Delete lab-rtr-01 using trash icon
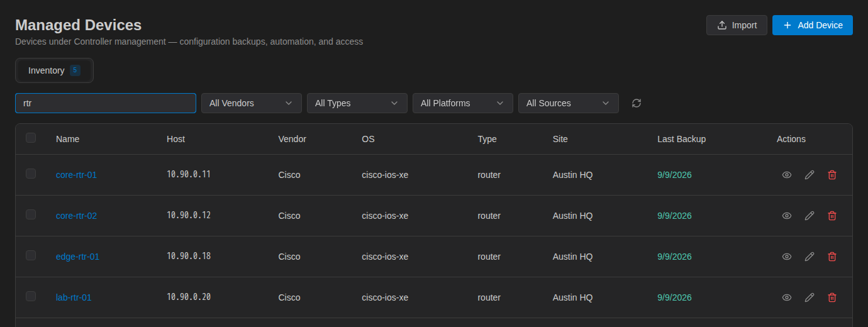The height and width of the screenshot is (327, 868). [x=832, y=297]
